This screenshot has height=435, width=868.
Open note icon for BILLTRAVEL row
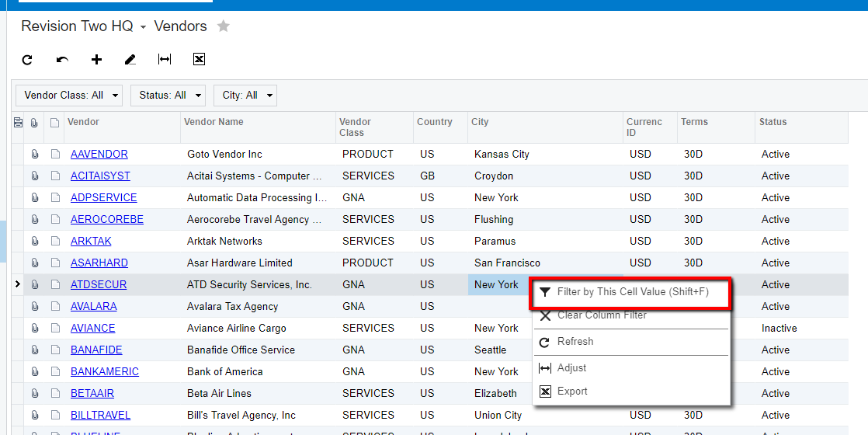(x=55, y=415)
